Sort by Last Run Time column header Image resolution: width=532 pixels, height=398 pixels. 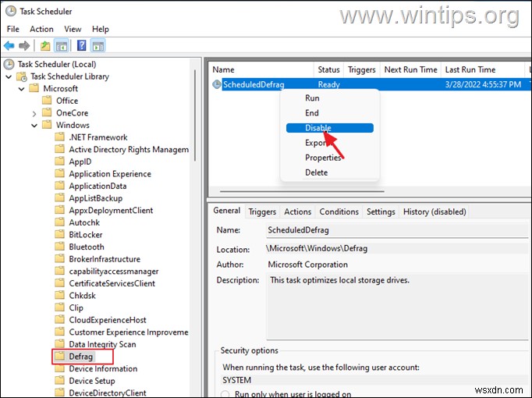click(482, 69)
